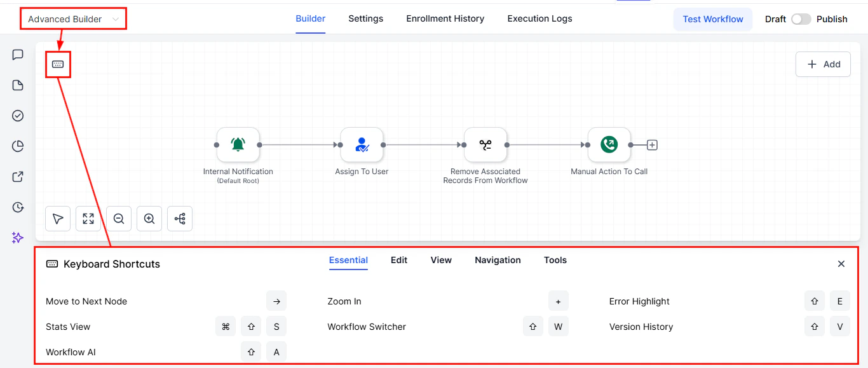Select the Essential shortcuts tab
This screenshot has width=868, height=368.
coord(348,260)
